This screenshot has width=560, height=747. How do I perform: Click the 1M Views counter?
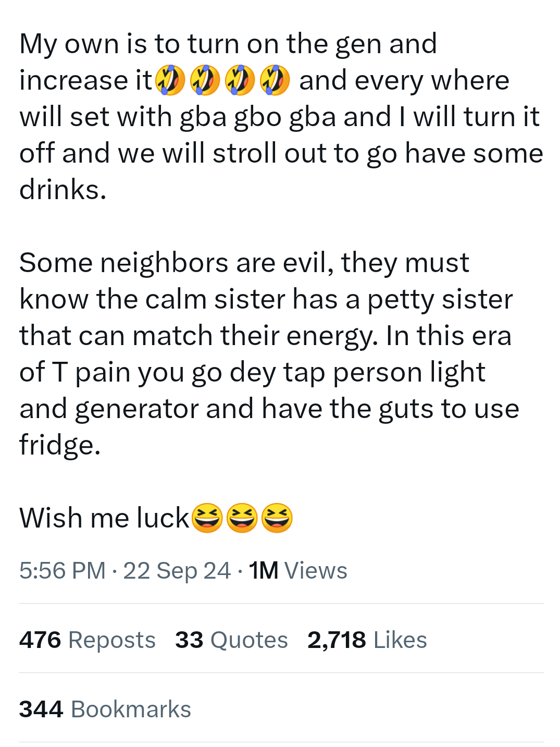pyautogui.click(x=298, y=570)
